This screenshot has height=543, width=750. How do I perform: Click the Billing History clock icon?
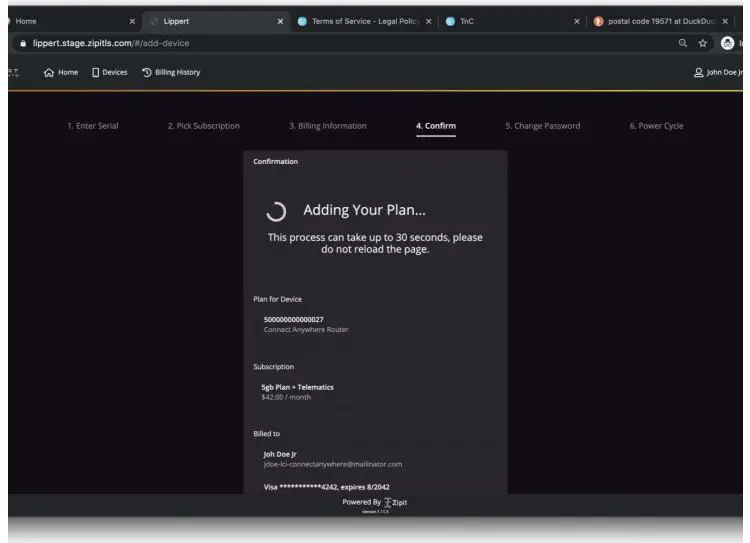[x=147, y=72]
